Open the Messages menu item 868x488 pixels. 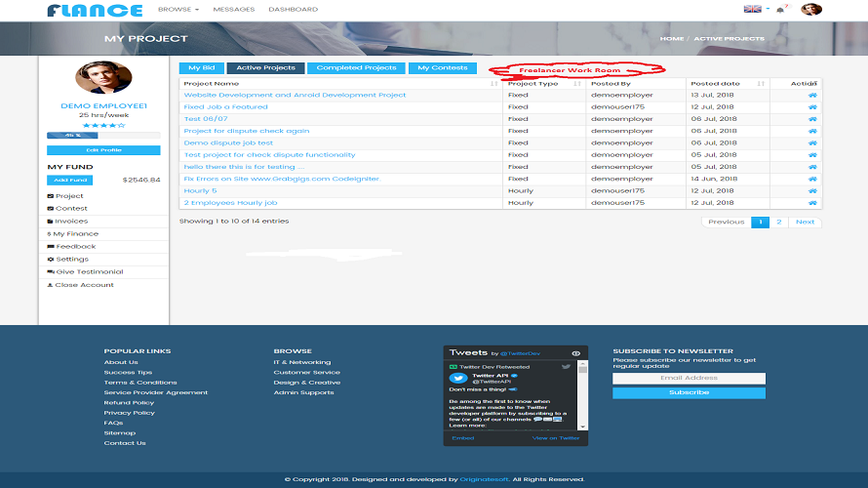click(x=234, y=10)
